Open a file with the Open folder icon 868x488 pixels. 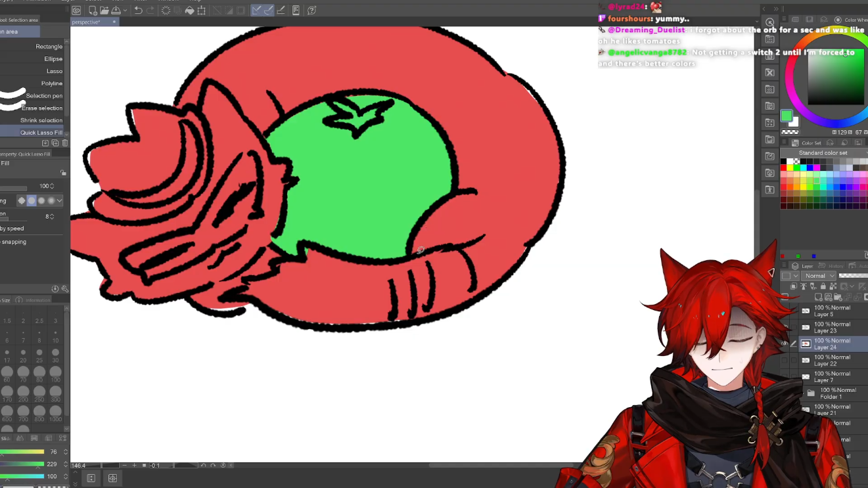pos(104,11)
